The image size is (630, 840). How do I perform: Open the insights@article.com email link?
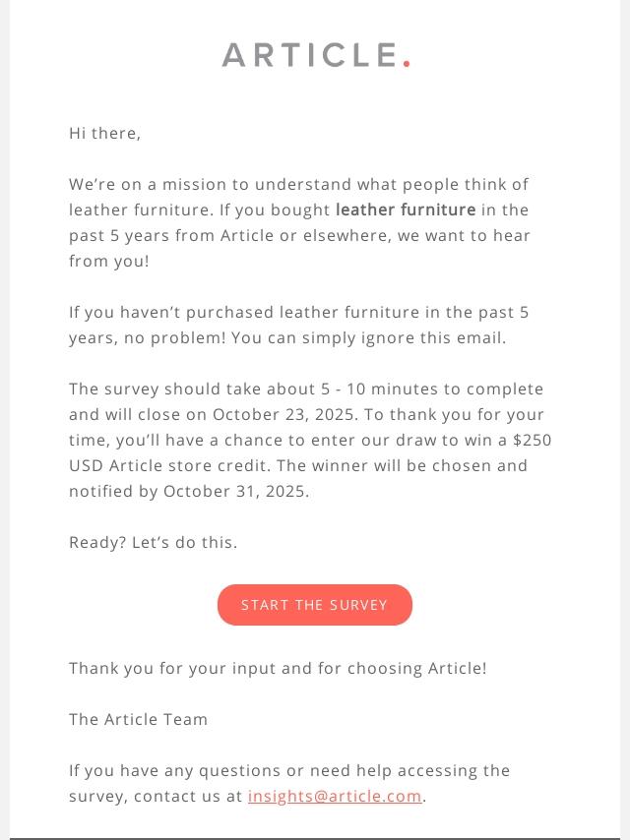click(x=335, y=797)
